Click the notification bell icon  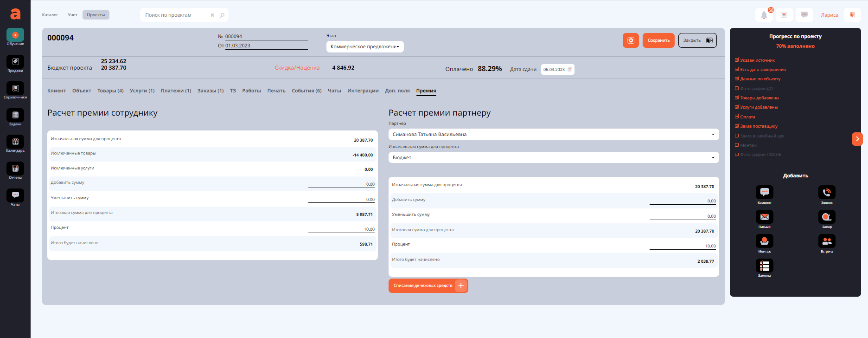[x=764, y=15]
